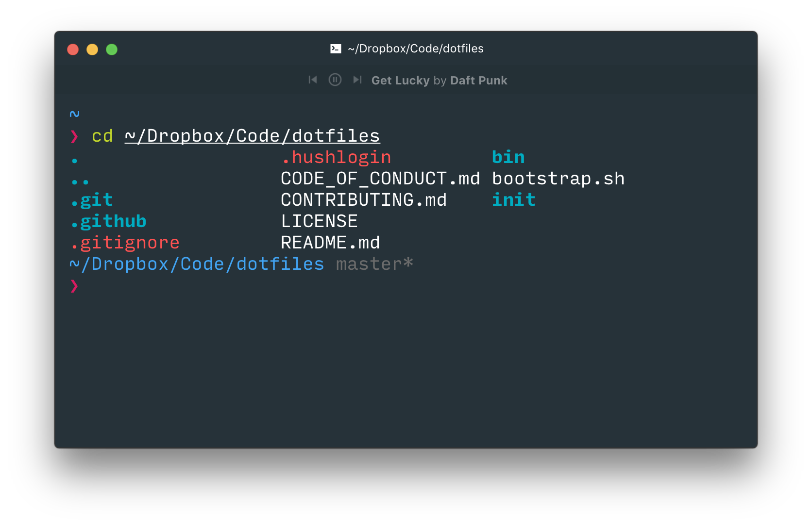This screenshot has width=812, height=526.
Task: Click the yellow minimize window button
Action: tap(92, 49)
